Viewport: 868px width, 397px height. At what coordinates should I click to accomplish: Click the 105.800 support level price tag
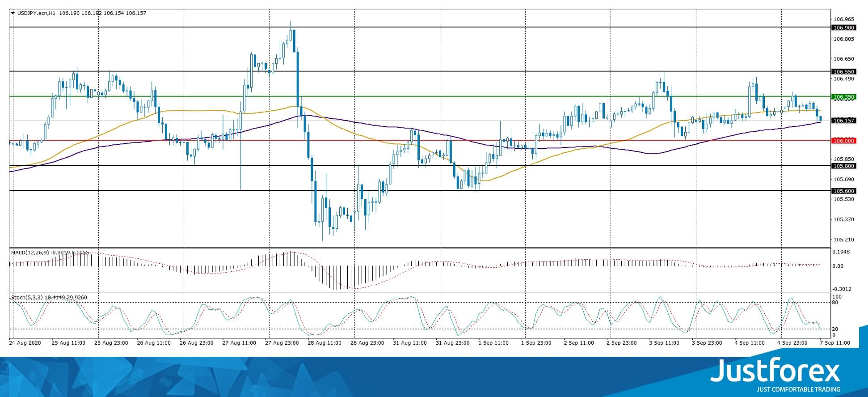point(843,166)
